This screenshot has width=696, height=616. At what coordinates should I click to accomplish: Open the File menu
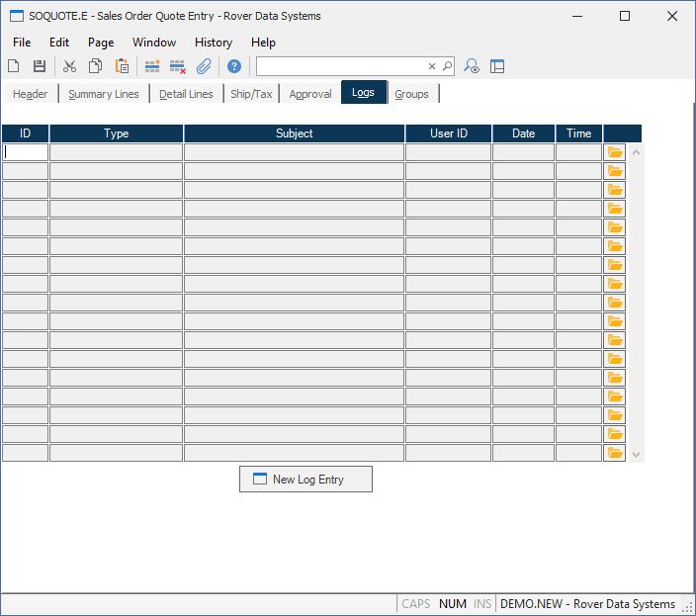pos(22,43)
